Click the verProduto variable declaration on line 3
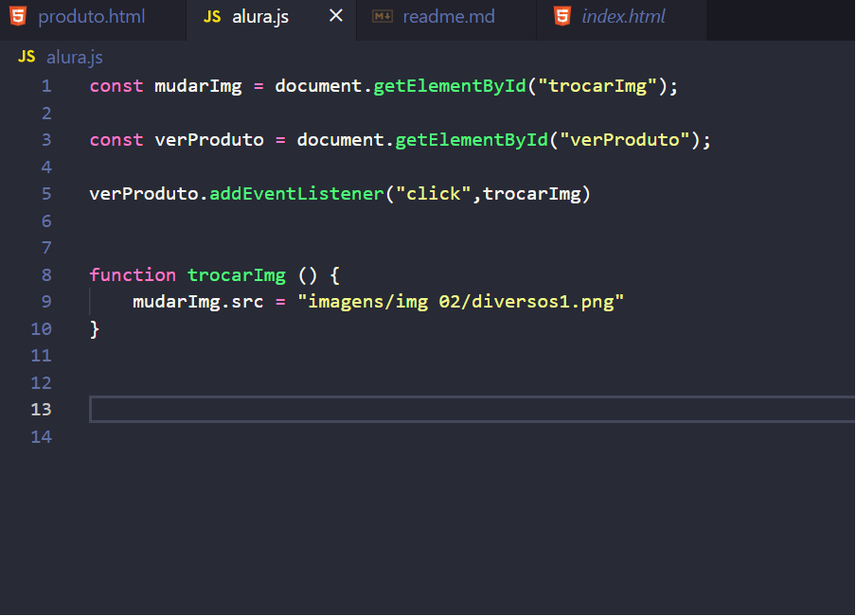 (x=209, y=140)
